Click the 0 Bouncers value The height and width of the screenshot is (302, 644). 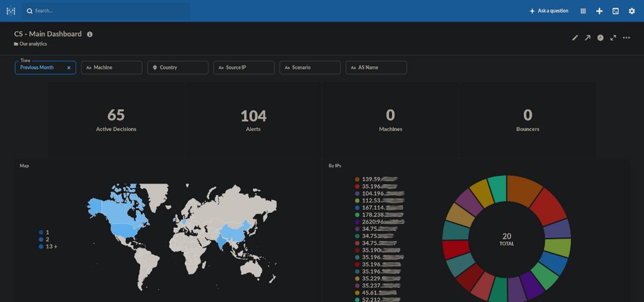pyautogui.click(x=528, y=116)
